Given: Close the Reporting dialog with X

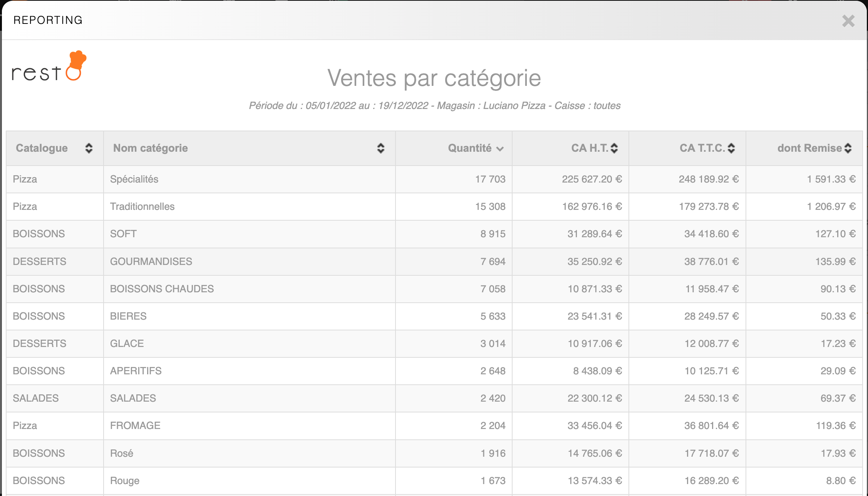Looking at the screenshot, I should (x=848, y=21).
